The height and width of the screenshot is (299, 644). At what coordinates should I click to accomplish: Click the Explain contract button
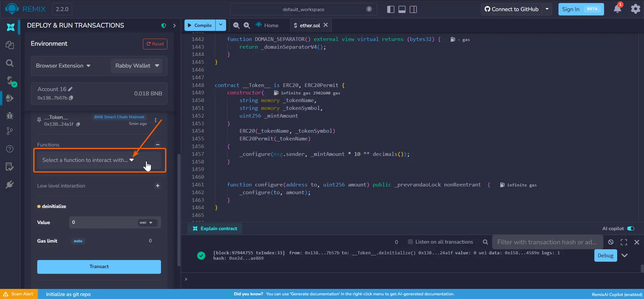pyautogui.click(x=215, y=228)
